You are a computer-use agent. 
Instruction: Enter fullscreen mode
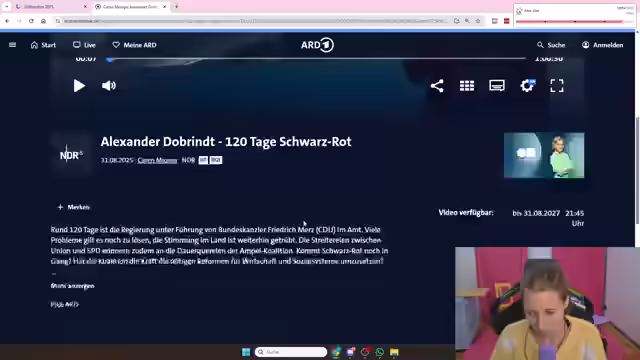tap(557, 86)
